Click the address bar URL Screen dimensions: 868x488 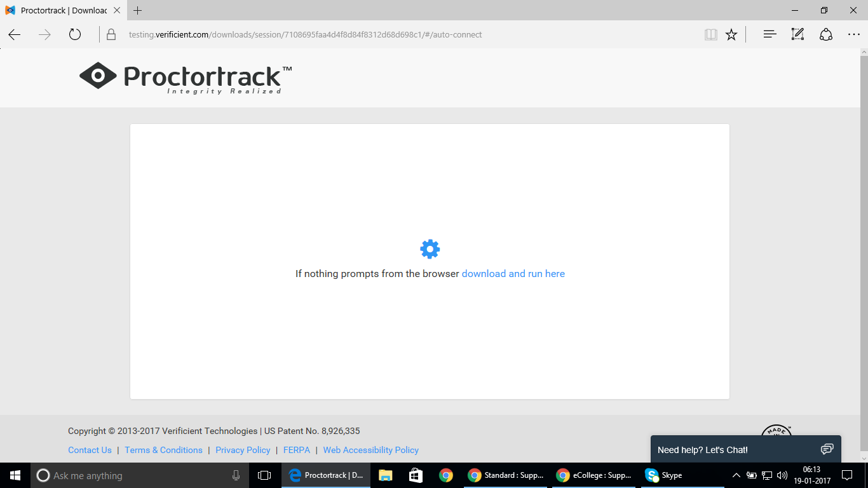(x=305, y=34)
